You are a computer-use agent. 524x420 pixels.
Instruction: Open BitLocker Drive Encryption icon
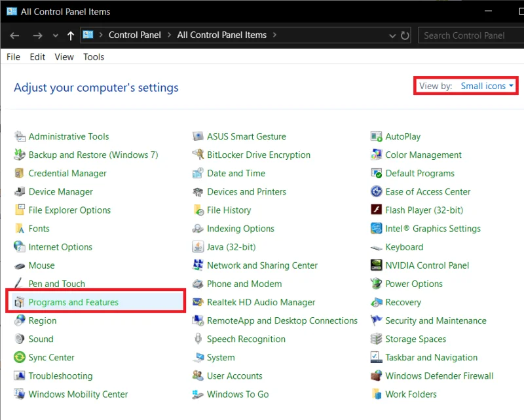point(198,155)
